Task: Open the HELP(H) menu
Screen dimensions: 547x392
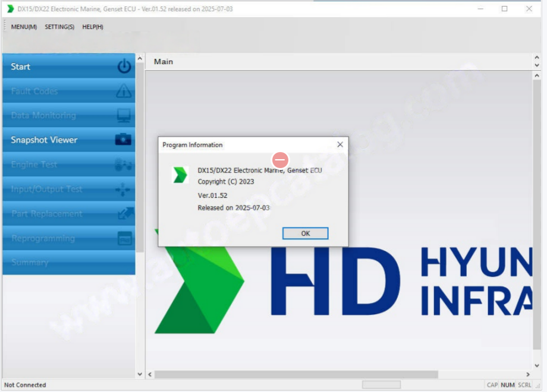Action: coord(92,27)
